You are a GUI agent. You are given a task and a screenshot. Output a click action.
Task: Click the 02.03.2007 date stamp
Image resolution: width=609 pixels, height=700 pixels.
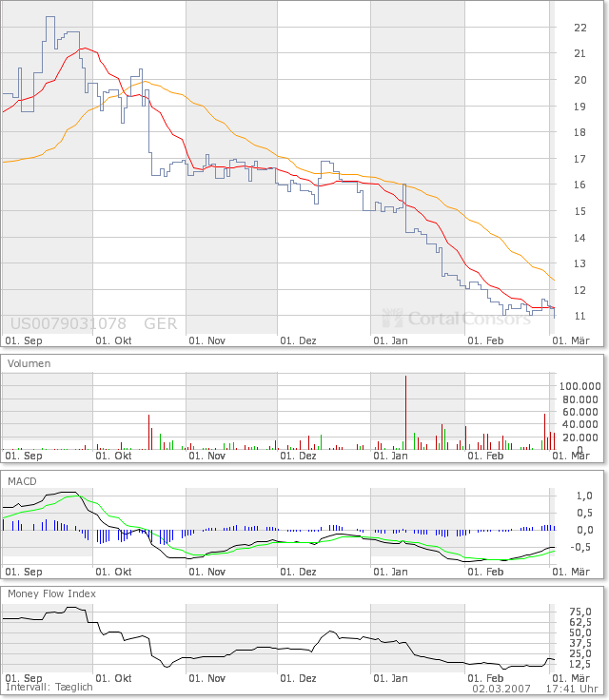point(502,687)
